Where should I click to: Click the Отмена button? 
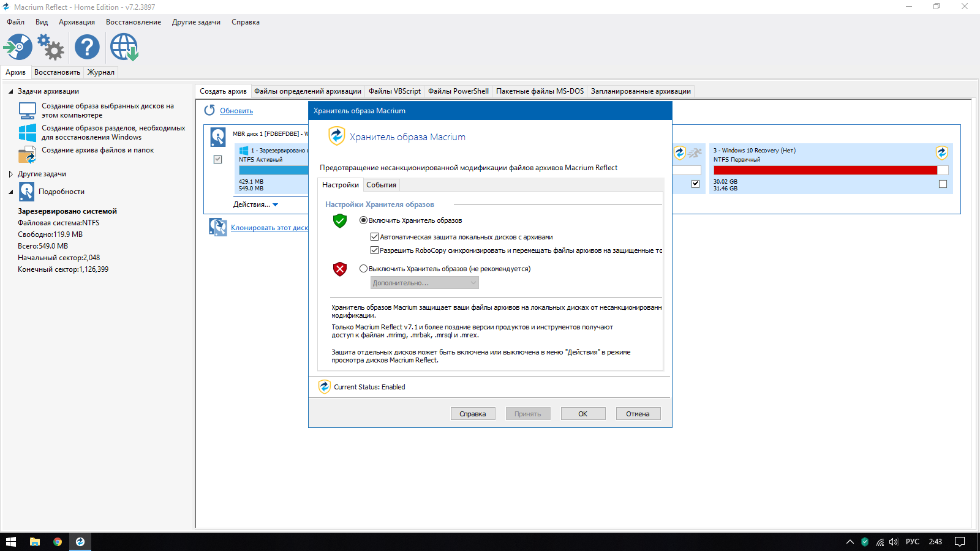pyautogui.click(x=638, y=414)
